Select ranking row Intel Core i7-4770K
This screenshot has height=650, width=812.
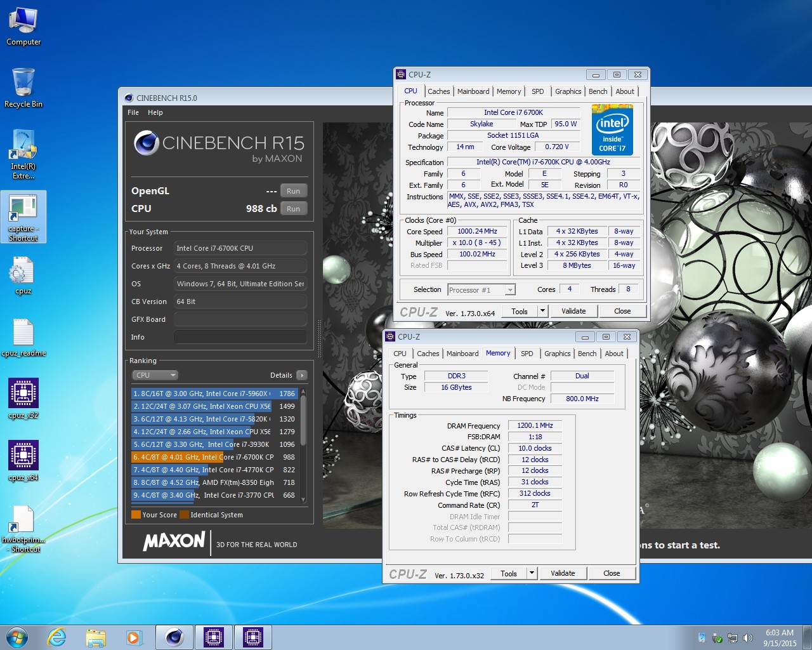pyautogui.click(x=214, y=470)
